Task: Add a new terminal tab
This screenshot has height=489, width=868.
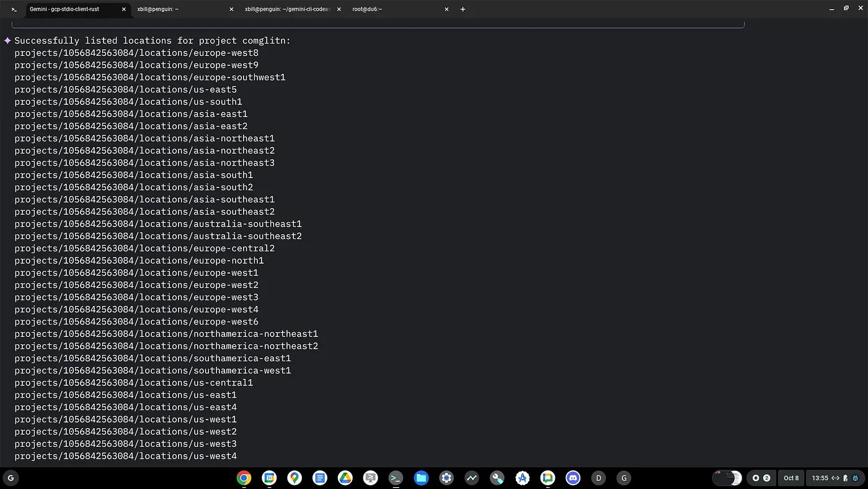Action: (463, 9)
